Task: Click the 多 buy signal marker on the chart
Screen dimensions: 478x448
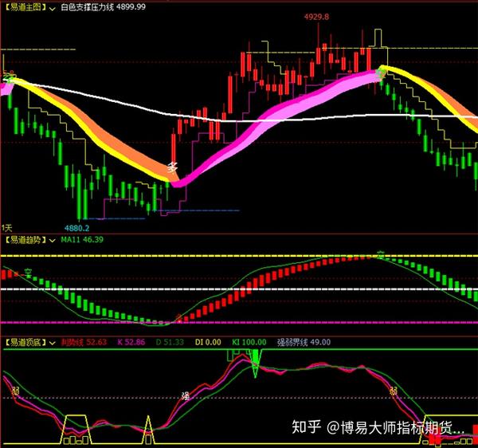Action: (x=171, y=167)
